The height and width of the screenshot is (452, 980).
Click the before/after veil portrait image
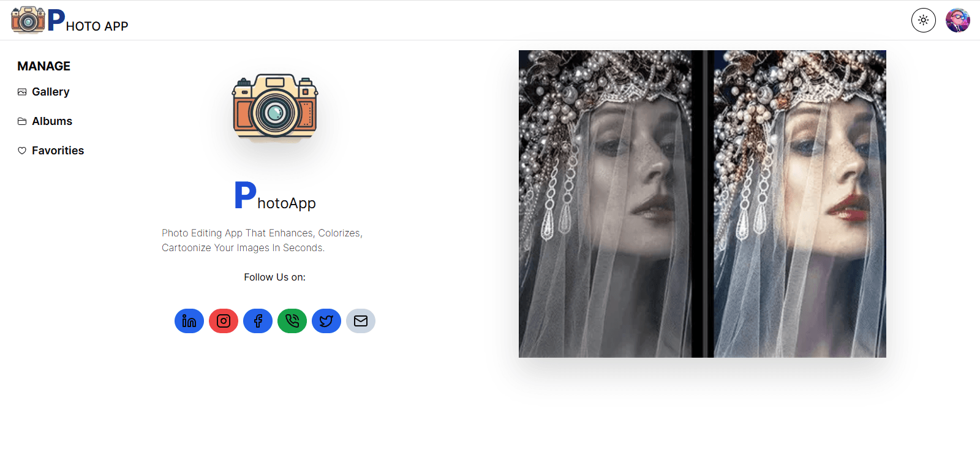coord(703,204)
